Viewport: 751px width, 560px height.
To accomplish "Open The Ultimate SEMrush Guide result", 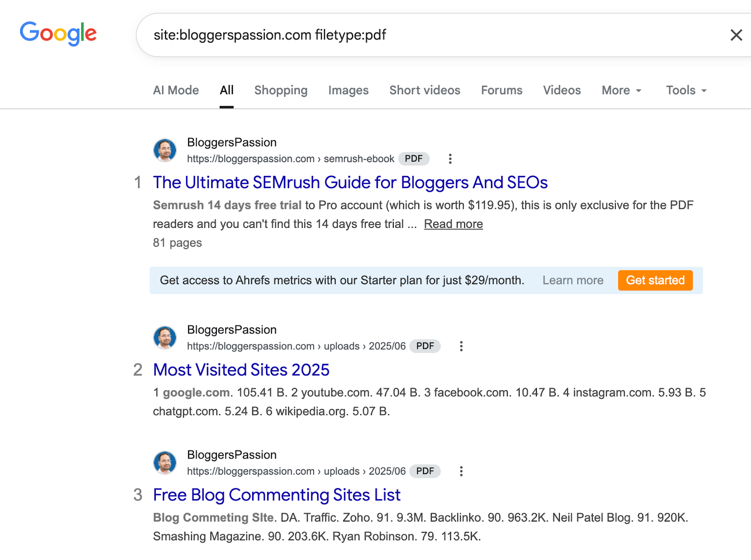I will [350, 182].
